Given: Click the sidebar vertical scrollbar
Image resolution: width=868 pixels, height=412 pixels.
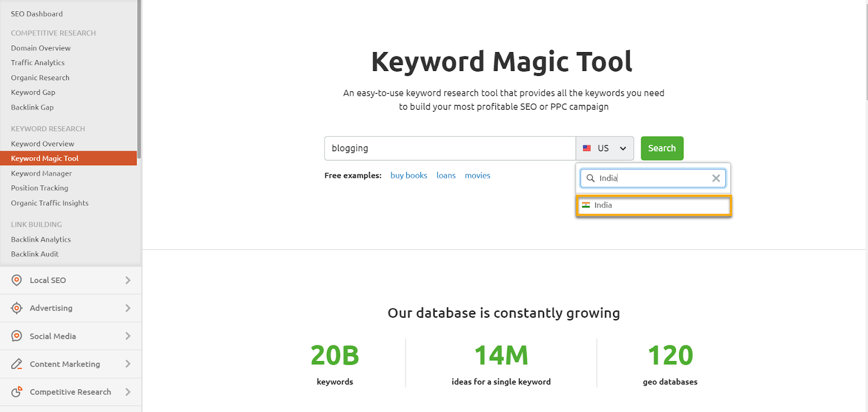Looking at the screenshot, I should (139, 79).
